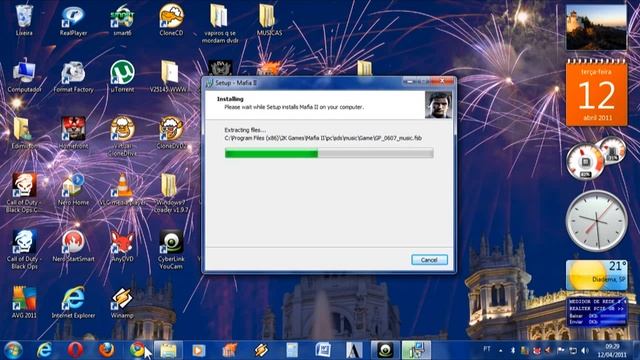
Task: Open Windows Media Player in taskbar
Action: (199, 350)
